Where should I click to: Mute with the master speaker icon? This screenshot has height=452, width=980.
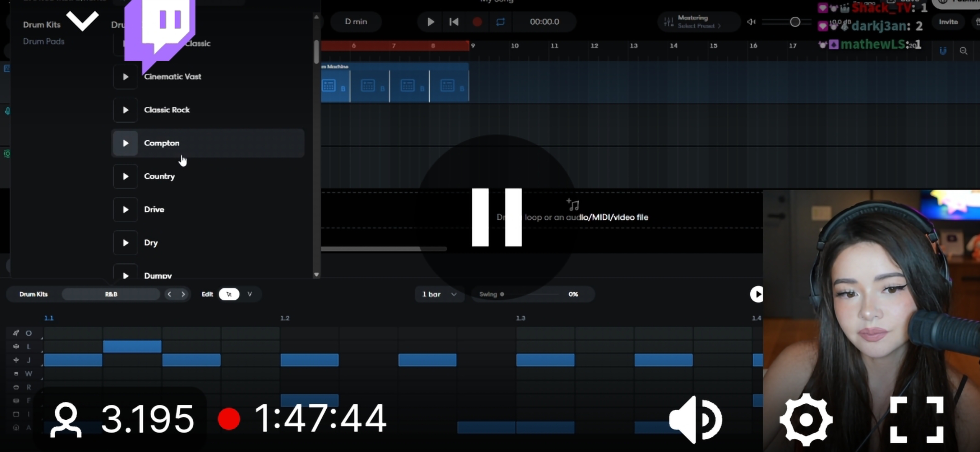tap(752, 22)
